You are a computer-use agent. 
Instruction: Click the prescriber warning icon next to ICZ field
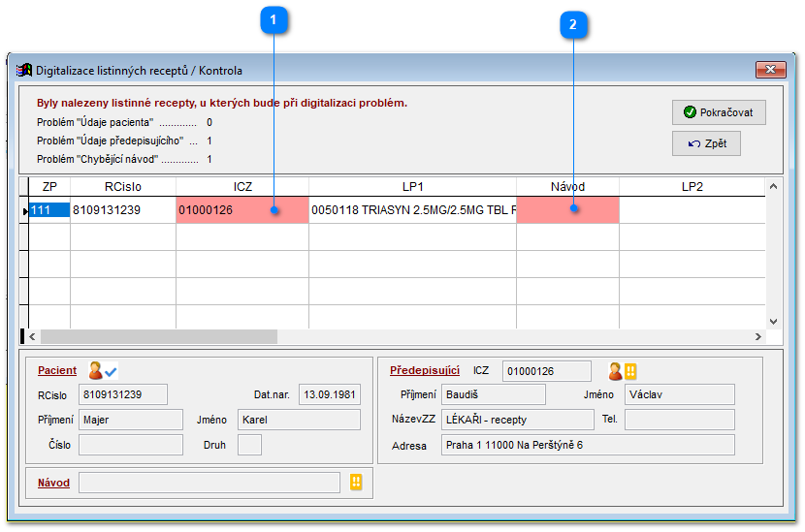click(x=622, y=371)
